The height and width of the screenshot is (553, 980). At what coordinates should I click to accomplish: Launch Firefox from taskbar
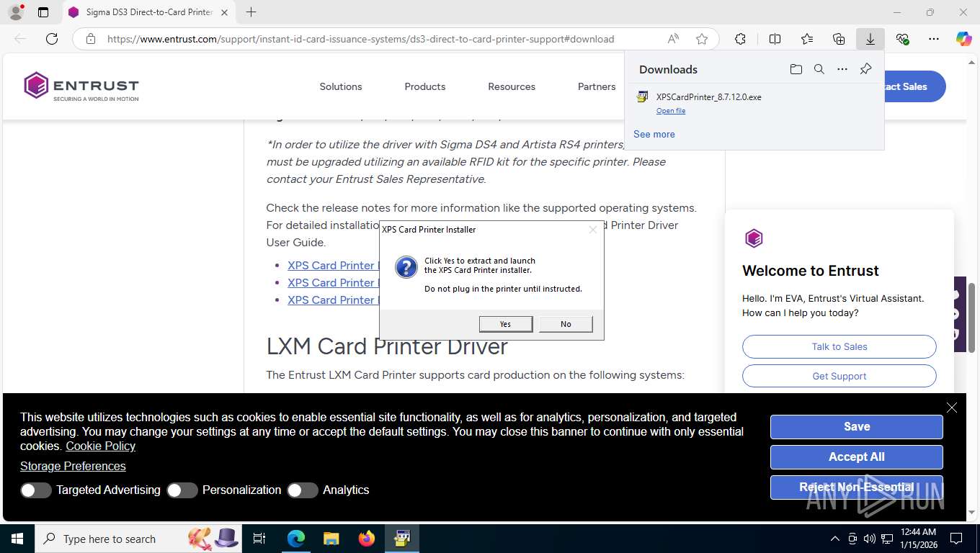pos(367,539)
